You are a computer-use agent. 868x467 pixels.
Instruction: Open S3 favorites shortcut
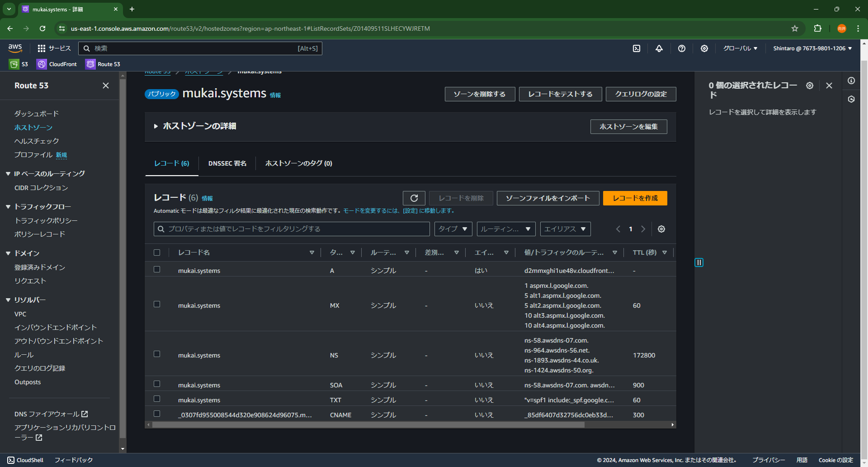click(x=19, y=64)
